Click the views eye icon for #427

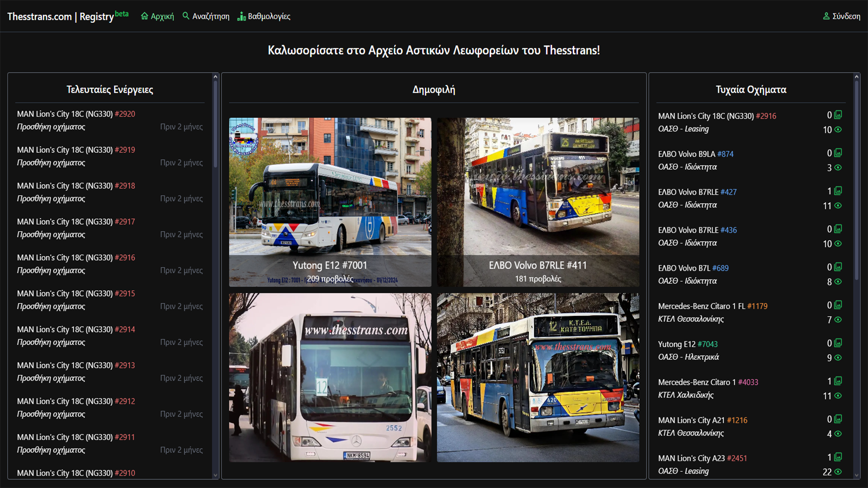coord(838,206)
